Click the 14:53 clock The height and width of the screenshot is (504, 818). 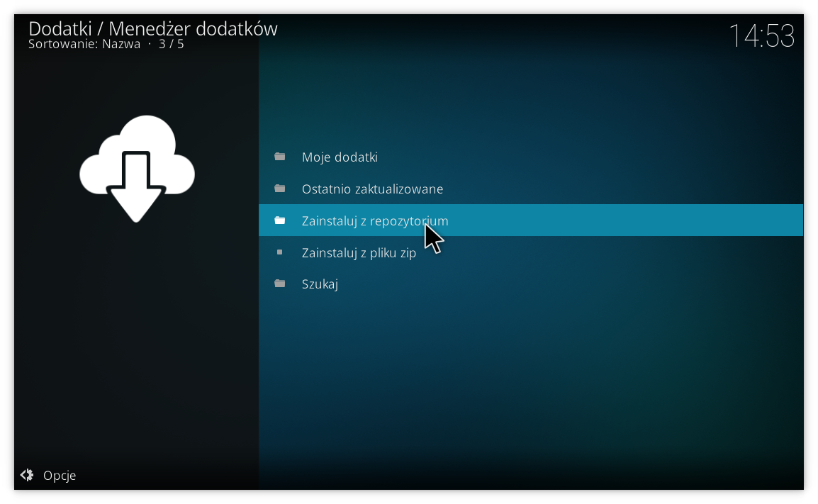coord(761,36)
